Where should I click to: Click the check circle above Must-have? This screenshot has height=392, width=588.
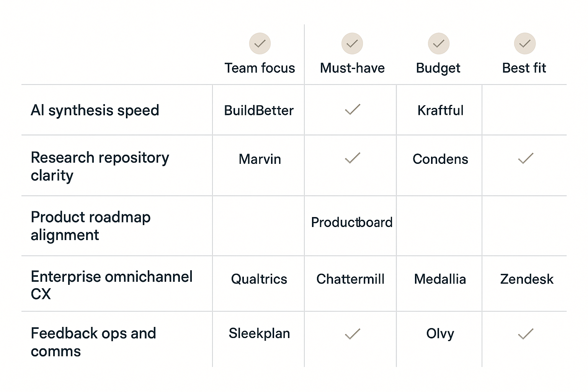[352, 44]
